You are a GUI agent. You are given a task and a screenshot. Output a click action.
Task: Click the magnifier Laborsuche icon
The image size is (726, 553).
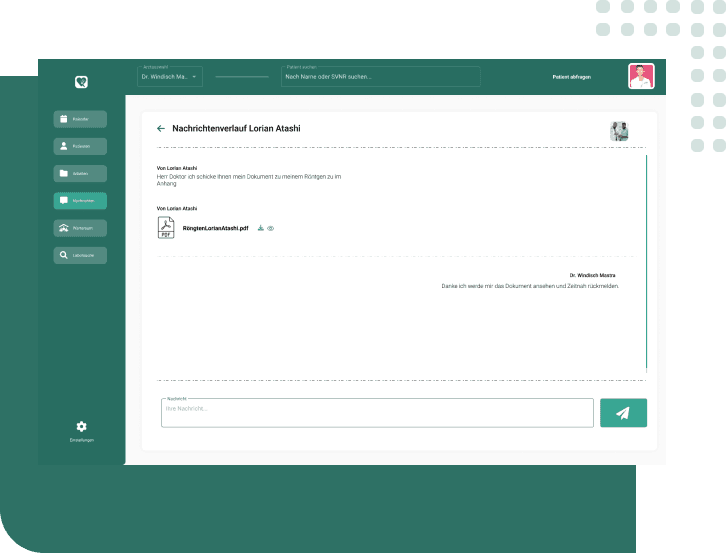tap(63, 255)
